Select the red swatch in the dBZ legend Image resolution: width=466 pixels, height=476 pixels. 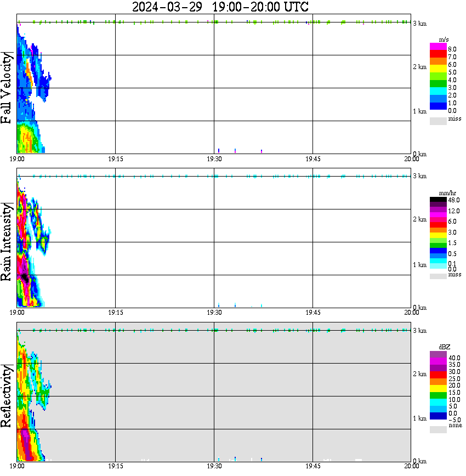438,375
